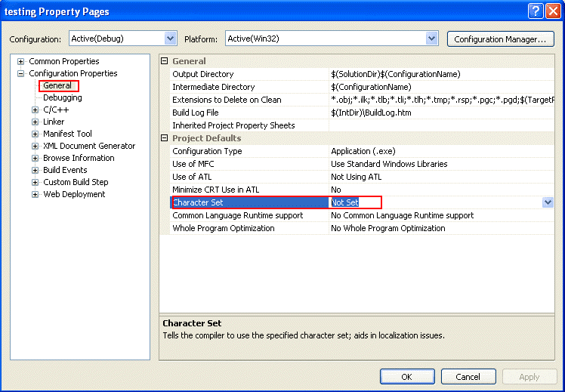Expand the Linker tree node
Screen dimensions: 565x392
35,122
